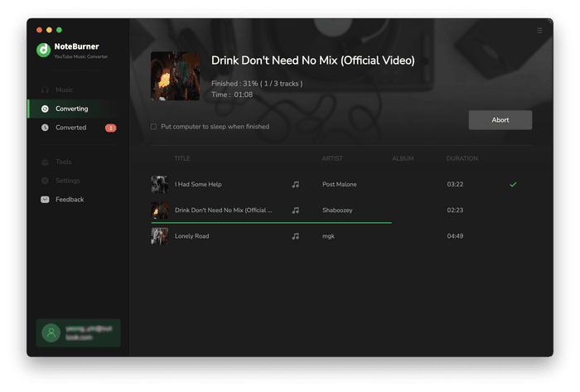The height and width of the screenshot is (392, 580).
Task: Click the red Converted count badge
Action: 110,128
